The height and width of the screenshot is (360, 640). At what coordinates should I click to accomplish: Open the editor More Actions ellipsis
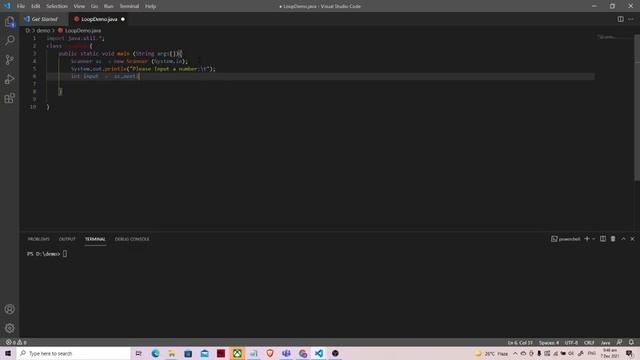631,19
